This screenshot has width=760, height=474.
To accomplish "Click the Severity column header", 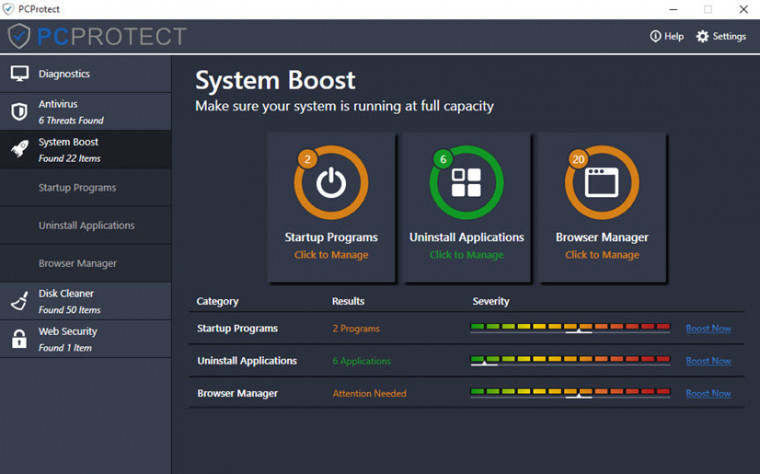I will (x=491, y=301).
